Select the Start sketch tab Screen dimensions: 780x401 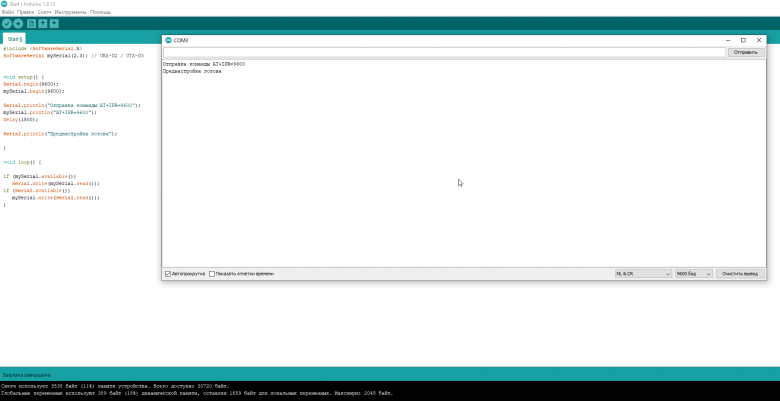pyautogui.click(x=15, y=38)
